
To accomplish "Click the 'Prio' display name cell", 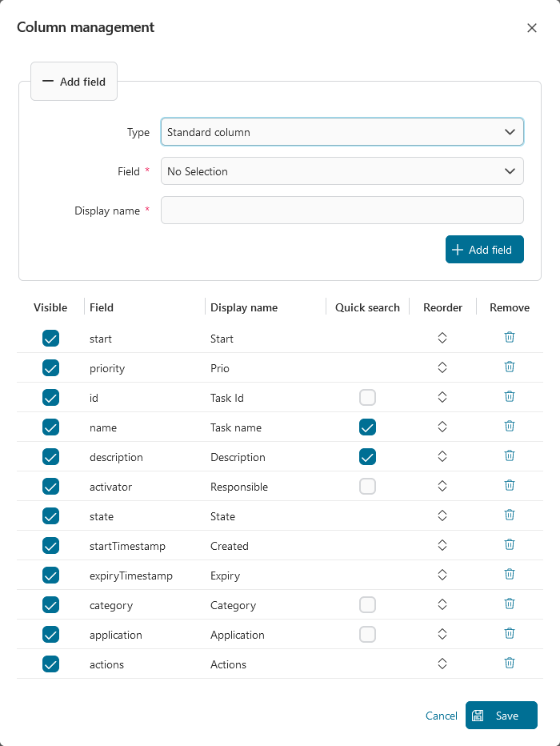I will [220, 368].
